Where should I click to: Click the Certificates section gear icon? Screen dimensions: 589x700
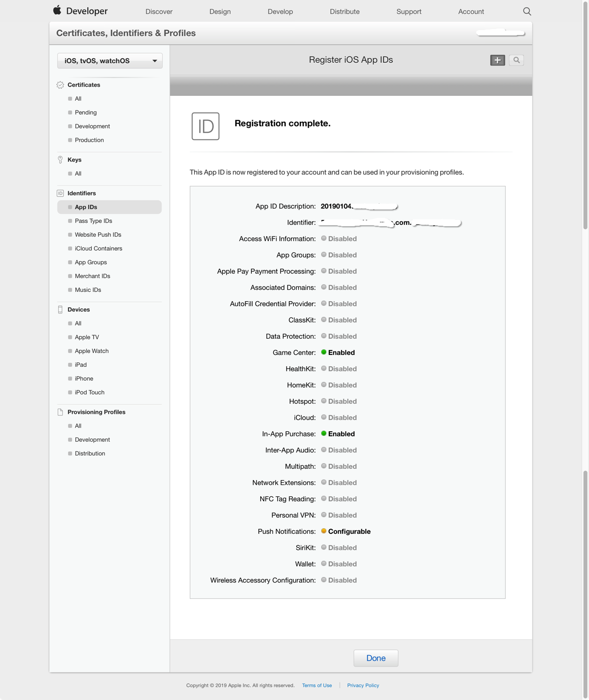tap(60, 85)
